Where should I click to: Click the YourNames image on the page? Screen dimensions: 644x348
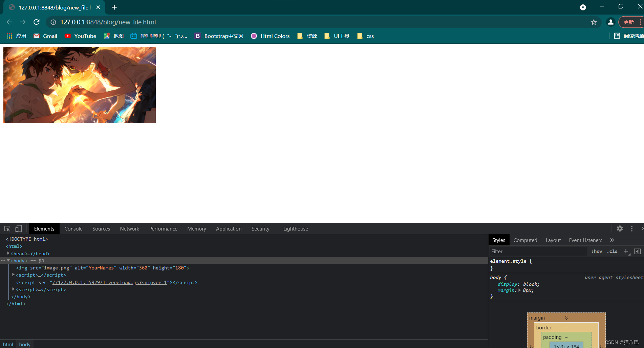(80, 85)
